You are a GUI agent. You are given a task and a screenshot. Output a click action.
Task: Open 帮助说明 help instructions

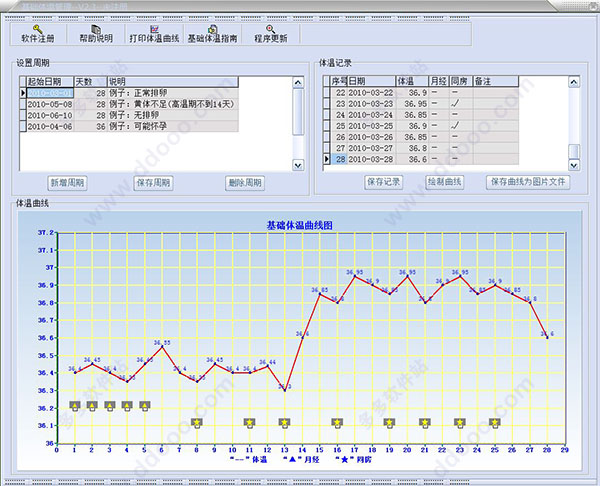pos(96,34)
